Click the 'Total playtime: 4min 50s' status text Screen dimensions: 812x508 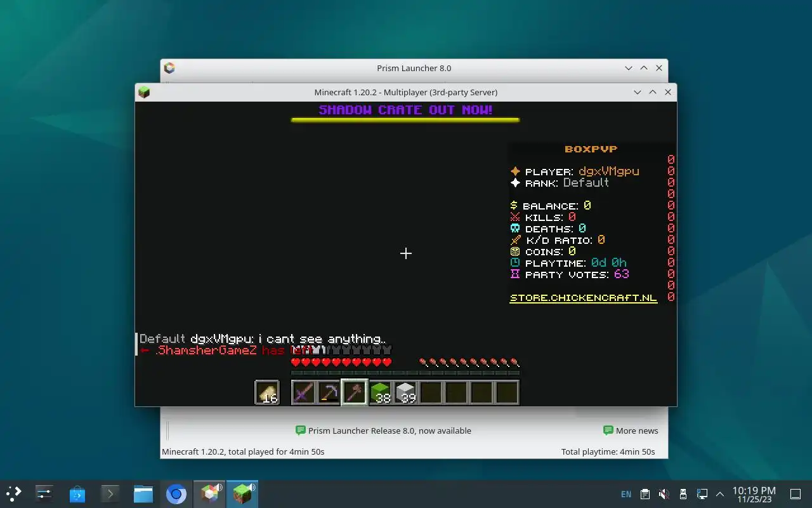coord(608,451)
